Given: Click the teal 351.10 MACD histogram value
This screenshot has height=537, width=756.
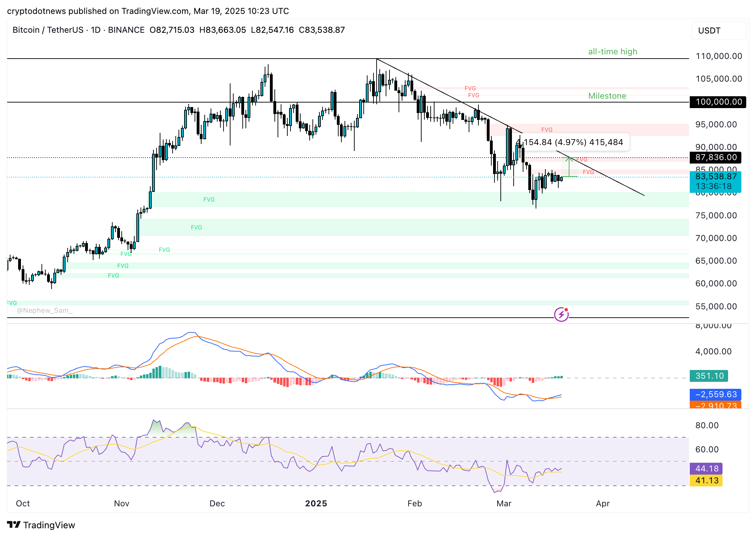Looking at the screenshot, I should point(709,376).
